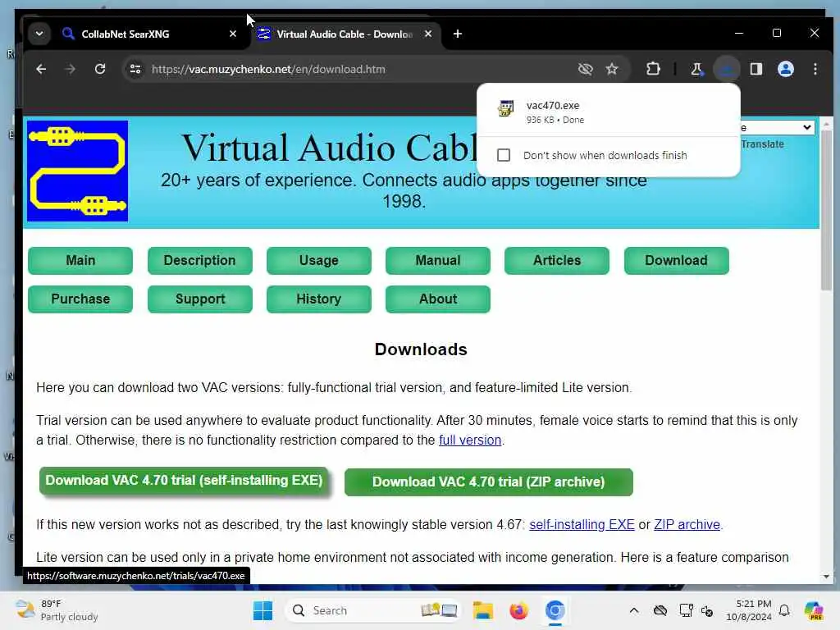Tick Don't show when downloads finish

pyautogui.click(x=504, y=155)
